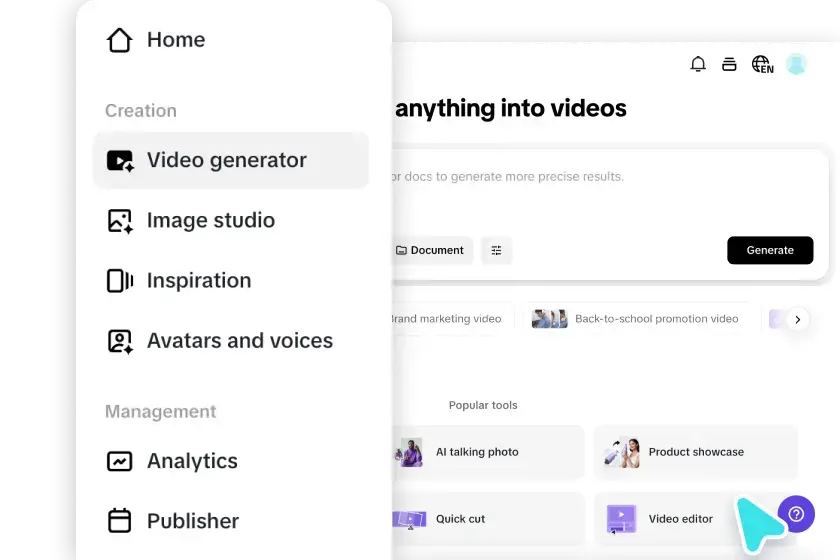840x560 pixels.
Task: Open the settings sliders icon button
Action: coord(497,250)
